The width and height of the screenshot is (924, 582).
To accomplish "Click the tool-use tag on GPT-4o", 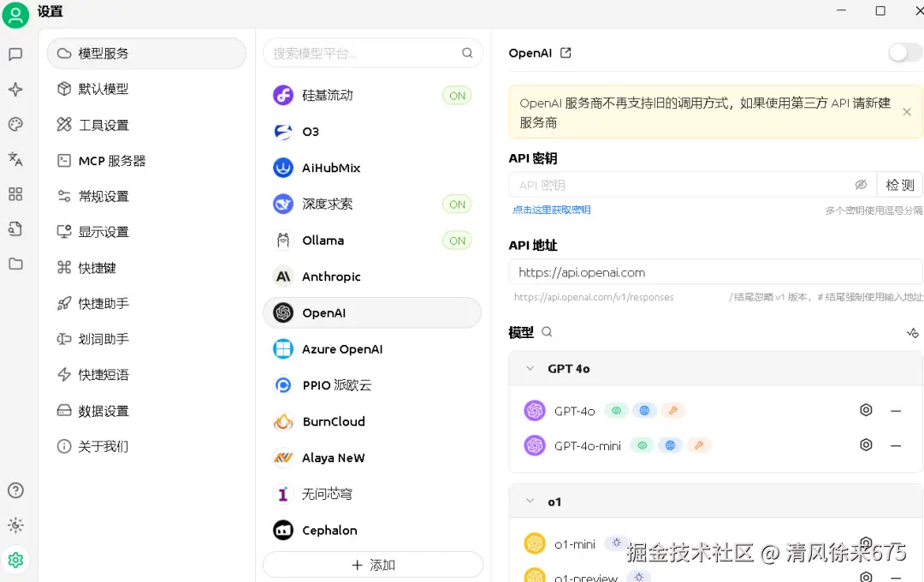I will coord(672,411).
